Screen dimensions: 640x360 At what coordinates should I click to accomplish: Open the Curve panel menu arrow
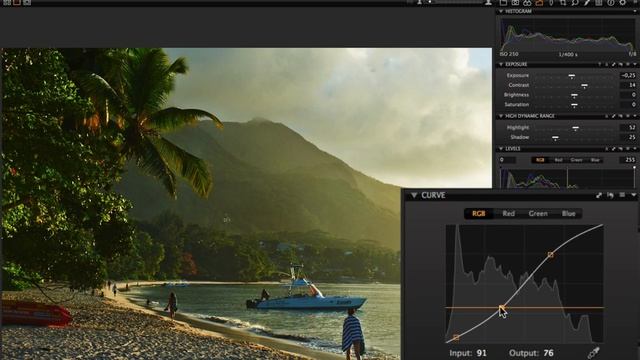click(634, 195)
